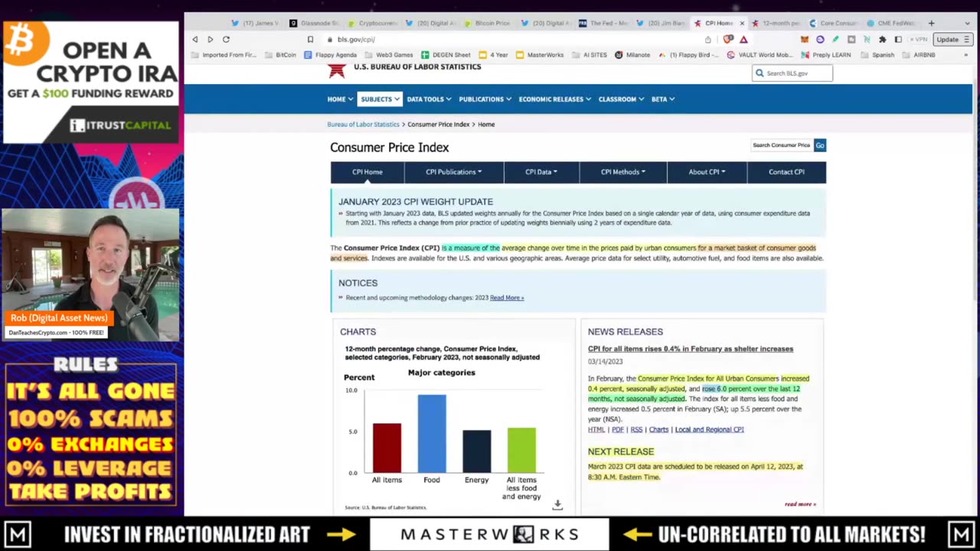Image resolution: width=980 pixels, height=551 pixels.
Task: Expand the CLASSROOM navigation menu
Action: pos(621,99)
